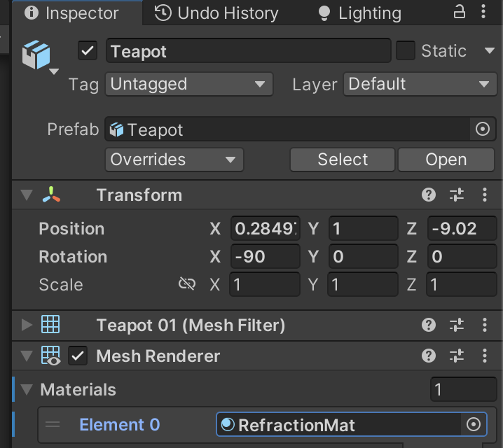Open material picker for Element 0

[474, 424]
